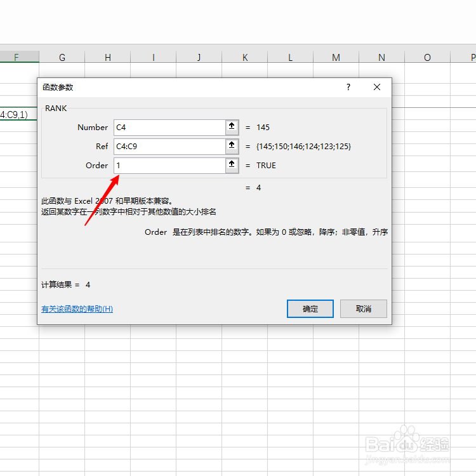This screenshot has width=476, height=476.
Task: Select column L header
Action: click(x=291, y=57)
